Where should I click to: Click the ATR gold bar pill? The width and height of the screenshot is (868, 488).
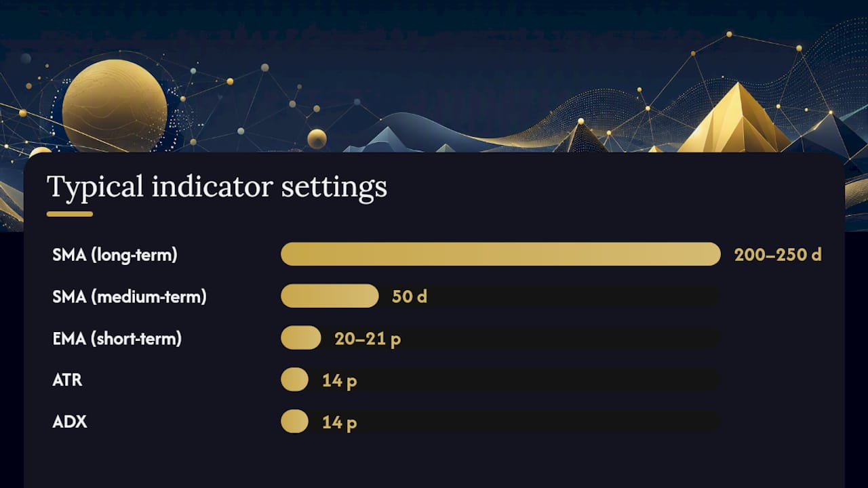294,380
